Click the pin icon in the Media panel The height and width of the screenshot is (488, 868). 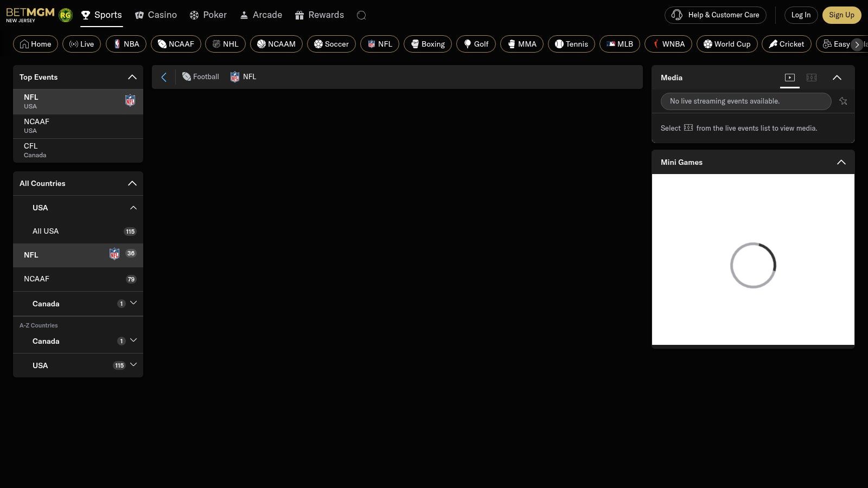point(844,101)
